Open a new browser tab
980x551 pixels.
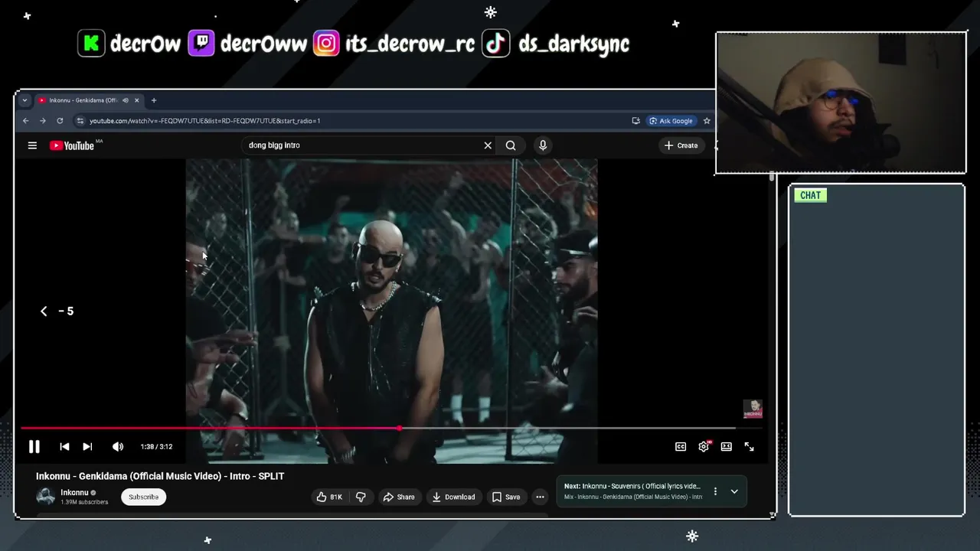(154, 100)
